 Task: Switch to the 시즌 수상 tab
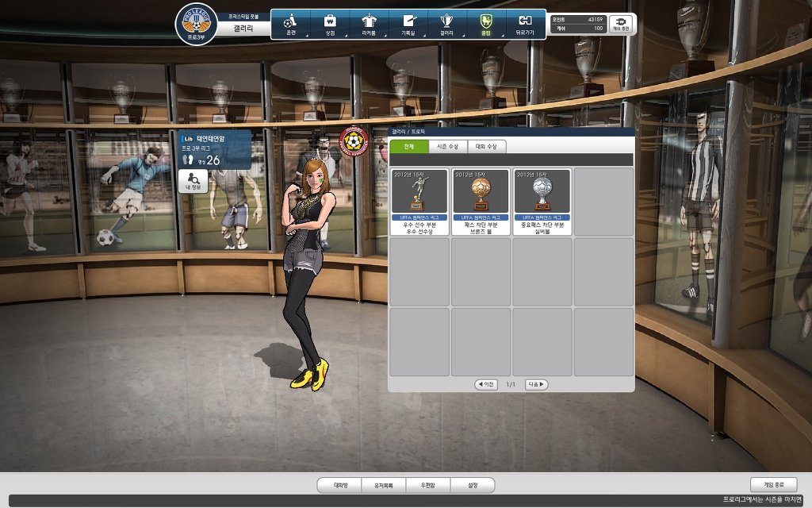pyautogui.click(x=446, y=147)
